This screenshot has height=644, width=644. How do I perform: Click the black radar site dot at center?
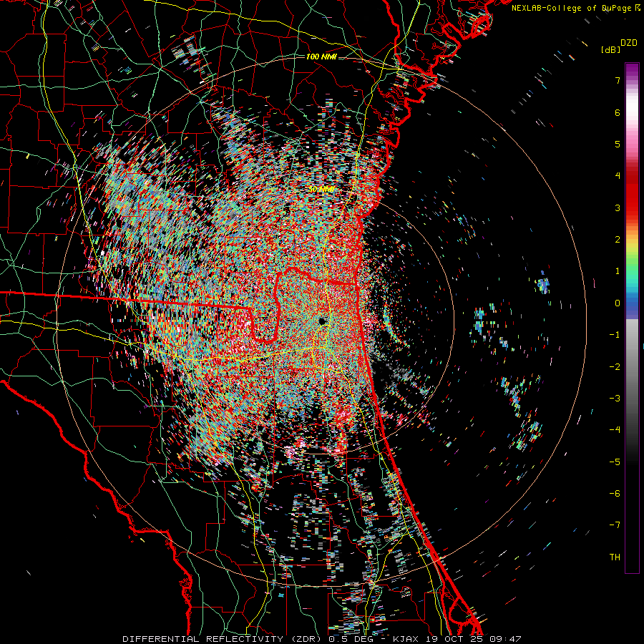[x=323, y=321]
